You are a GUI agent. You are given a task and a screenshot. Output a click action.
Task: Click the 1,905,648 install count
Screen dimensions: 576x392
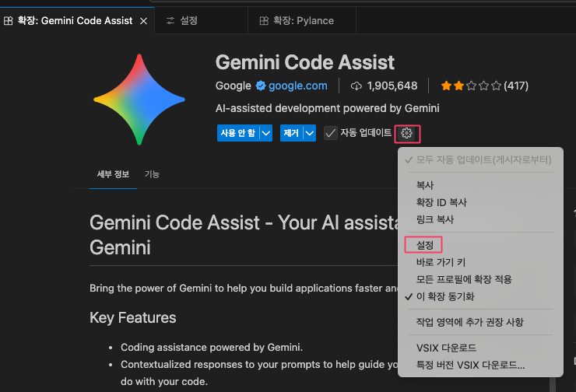click(x=392, y=86)
